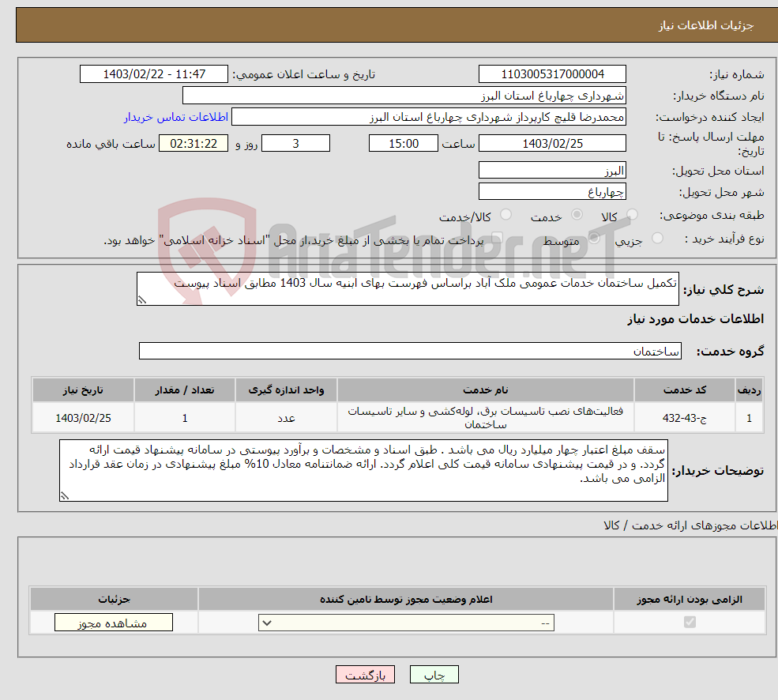Click the تعداد / مقدار column header

pos(185,390)
